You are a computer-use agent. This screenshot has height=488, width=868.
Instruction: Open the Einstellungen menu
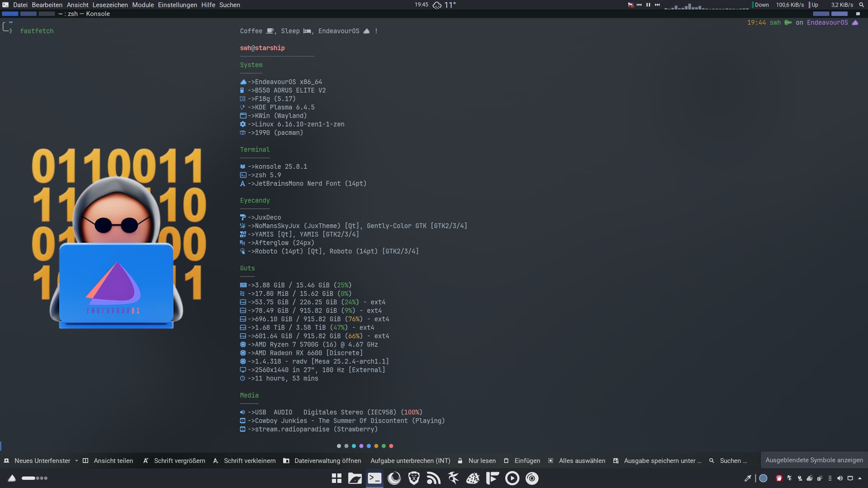pyautogui.click(x=177, y=5)
